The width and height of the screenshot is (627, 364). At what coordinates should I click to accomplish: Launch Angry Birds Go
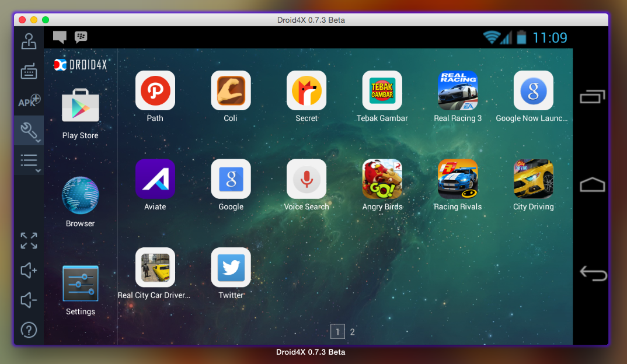382,179
